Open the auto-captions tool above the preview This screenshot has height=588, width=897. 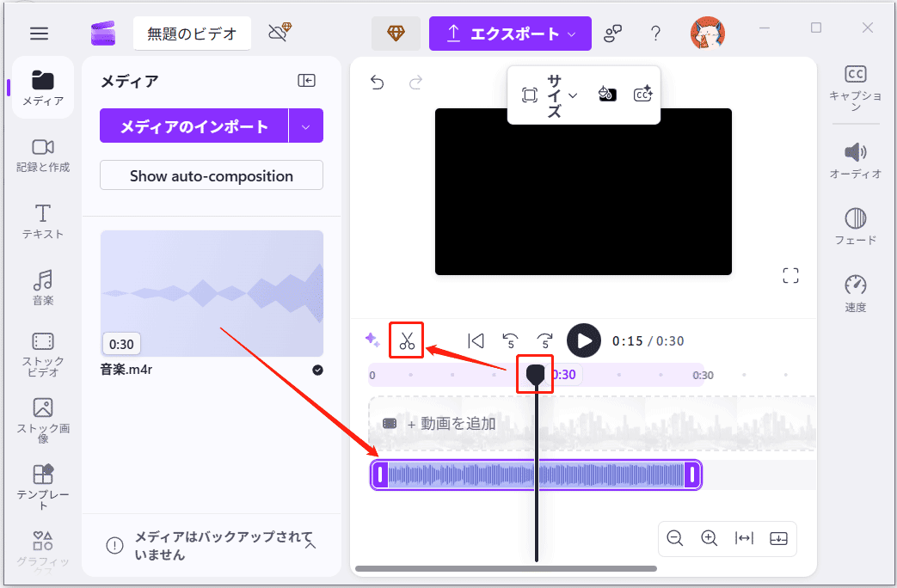click(642, 95)
